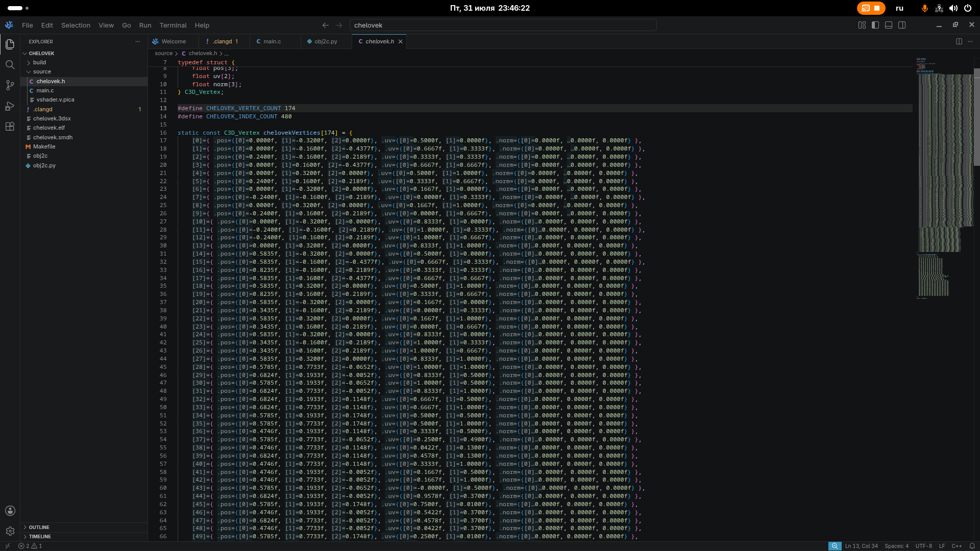Switch to the Welcome tab
980x551 pixels.
pyautogui.click(x=174, y=41)
